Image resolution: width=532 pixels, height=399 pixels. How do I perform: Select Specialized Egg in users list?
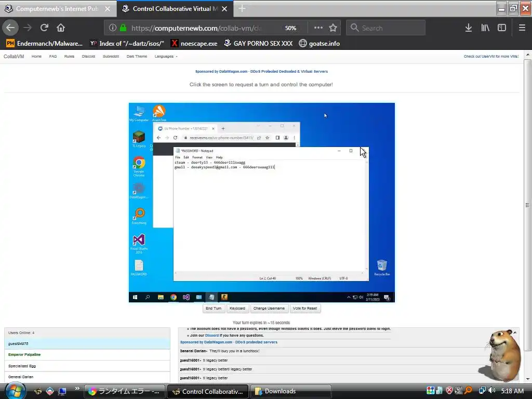[87, 366]
